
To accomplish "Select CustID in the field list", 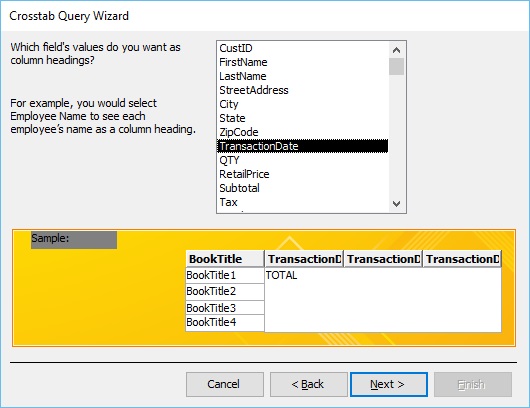I will point(303,48).
